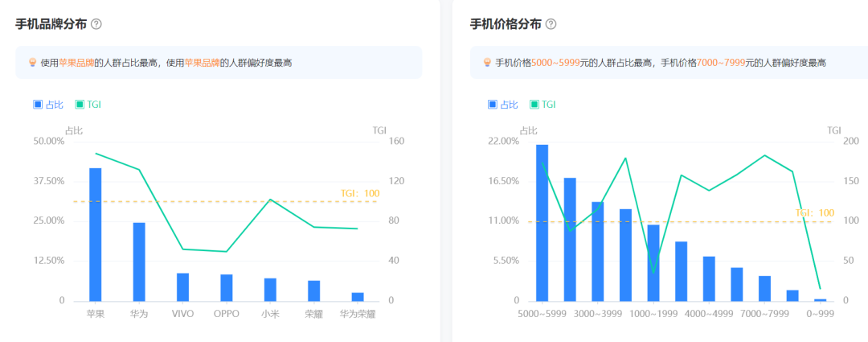Viewport: 868px width, 342px height.
Task: Click TGI: 100 label in price chart
Action: [814, 213]
